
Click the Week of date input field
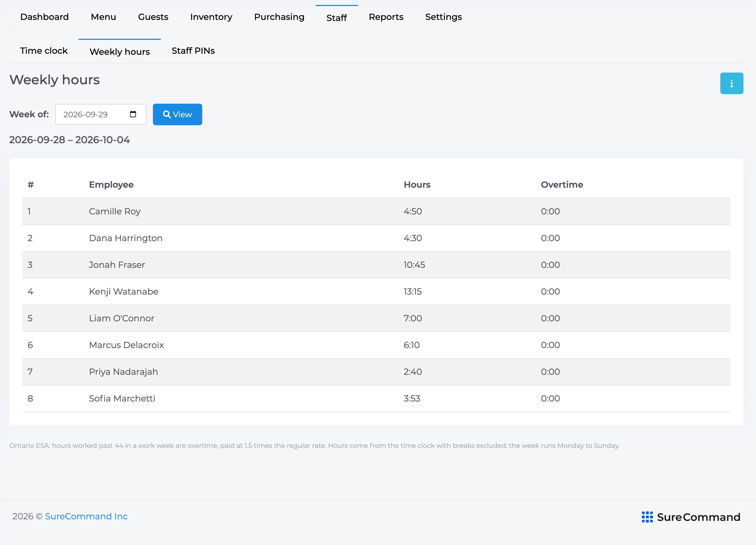101,114
